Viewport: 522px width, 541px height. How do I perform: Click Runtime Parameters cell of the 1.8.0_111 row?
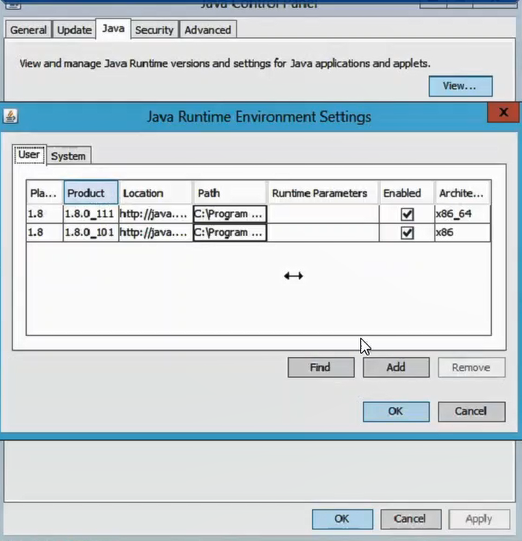(x=323, y=214)
